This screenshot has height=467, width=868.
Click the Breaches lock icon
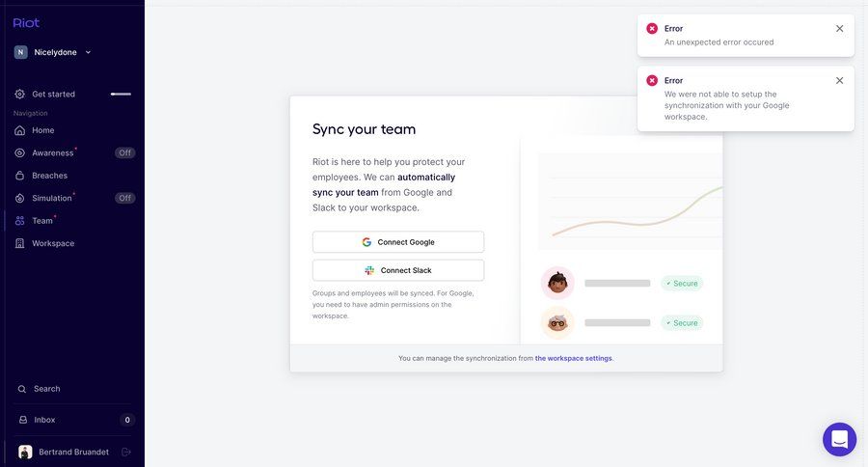tap(20, 176)
